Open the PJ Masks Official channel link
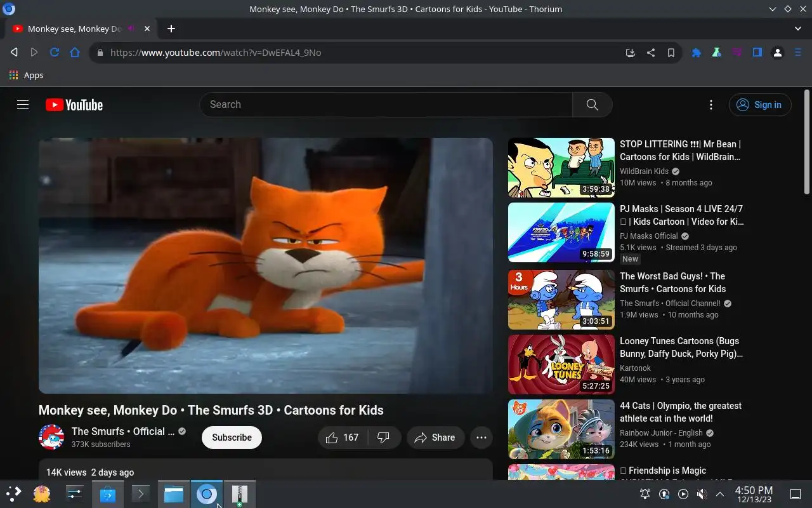812x508 pixels. click(649, 236)
